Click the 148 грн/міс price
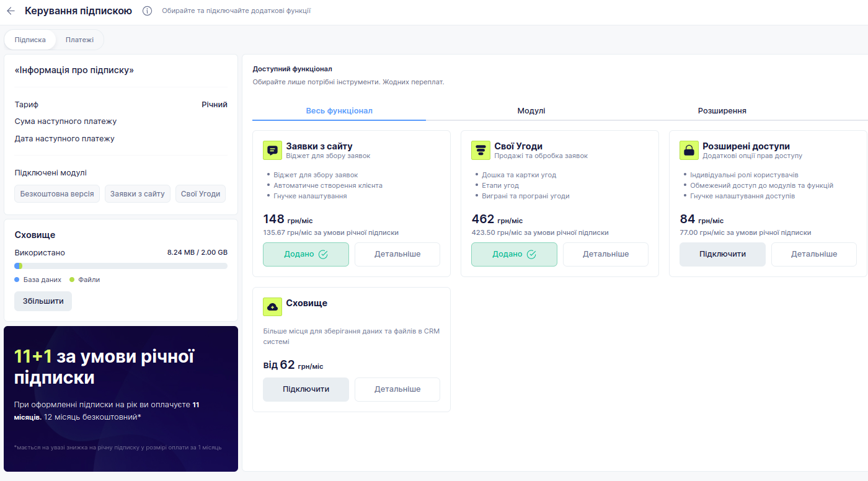The image size is (868, 481). tap(289, 219)
